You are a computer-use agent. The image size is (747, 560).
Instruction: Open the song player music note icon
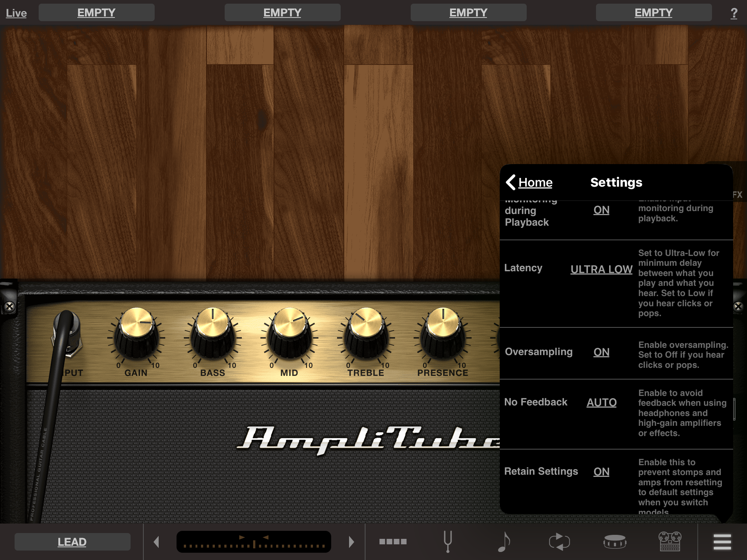[504, 542]
